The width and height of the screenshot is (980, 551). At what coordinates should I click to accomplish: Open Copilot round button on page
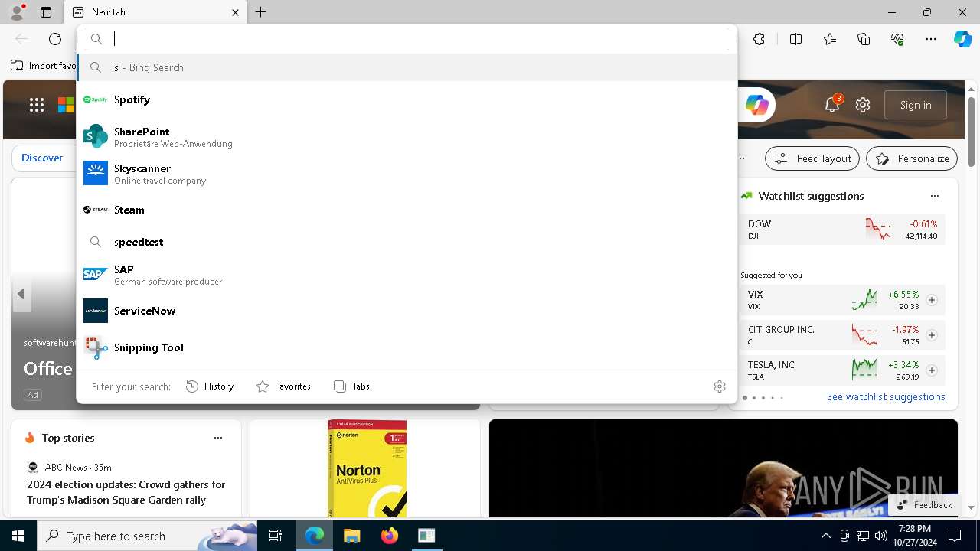point(756,105)
